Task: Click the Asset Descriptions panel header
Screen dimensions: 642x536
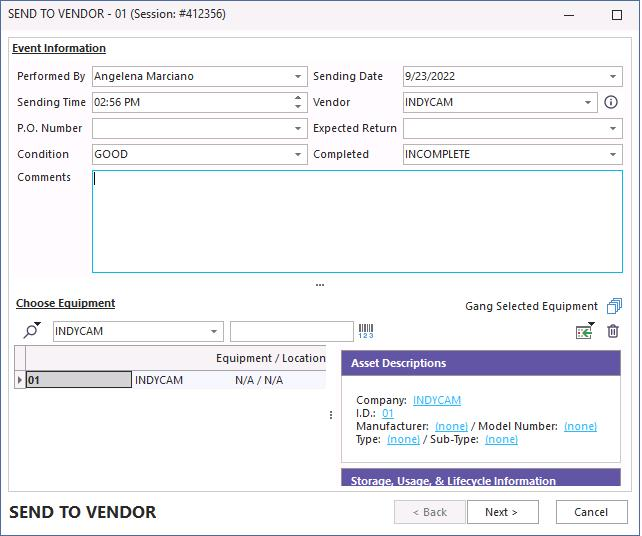Action: [x=480, y=363]
